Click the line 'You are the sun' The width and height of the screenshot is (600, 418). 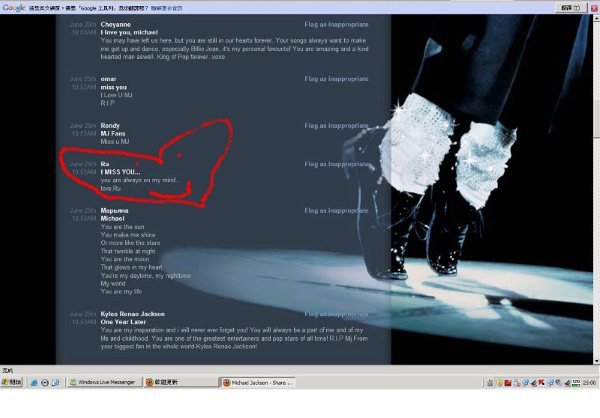click(x=122, y=227)
